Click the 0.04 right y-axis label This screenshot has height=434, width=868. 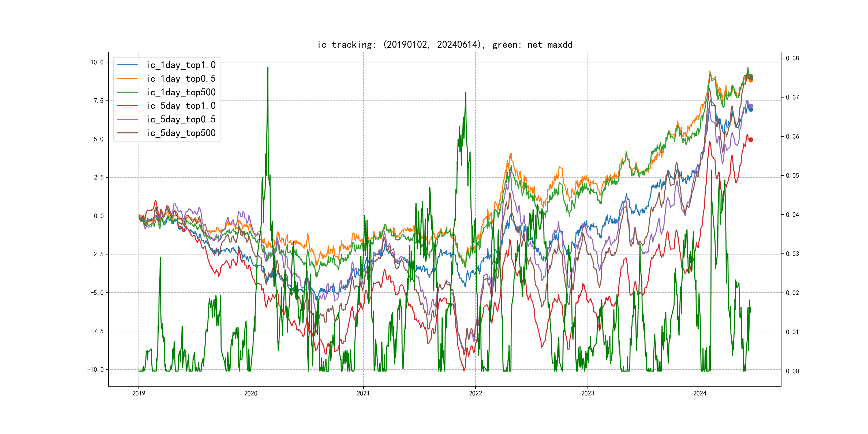[792, 215]
